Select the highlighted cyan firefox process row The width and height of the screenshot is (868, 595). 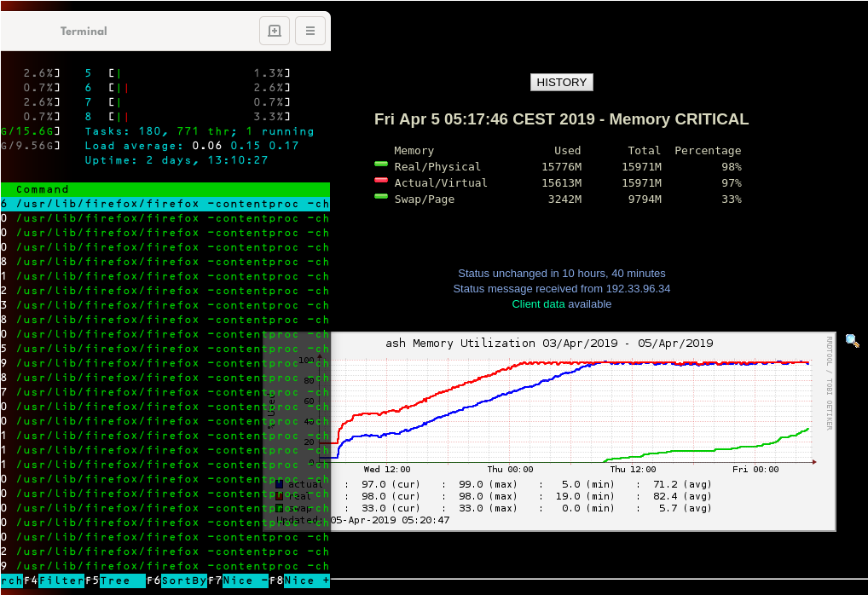165,204
